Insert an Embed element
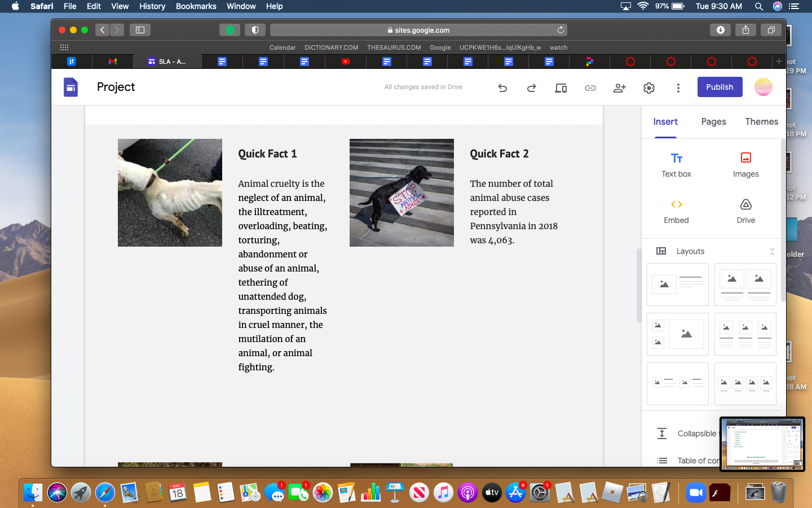 click(676, 211)
